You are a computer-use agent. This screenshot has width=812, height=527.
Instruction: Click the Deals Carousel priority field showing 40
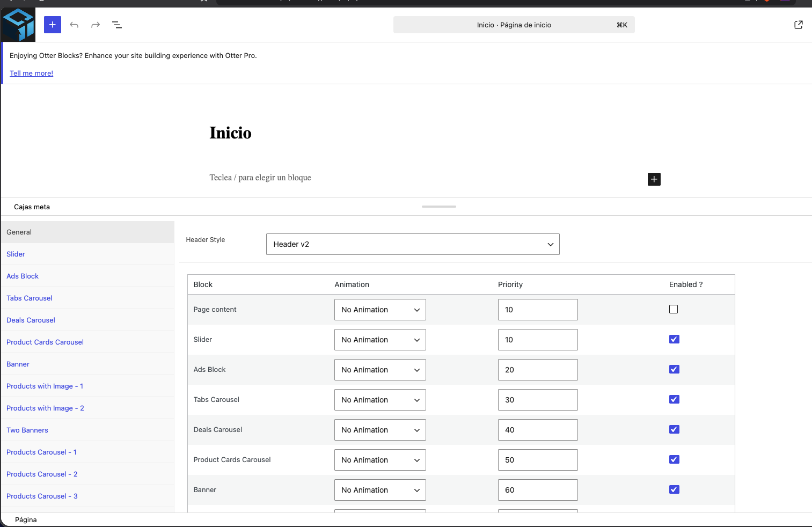tap(538, 430)
